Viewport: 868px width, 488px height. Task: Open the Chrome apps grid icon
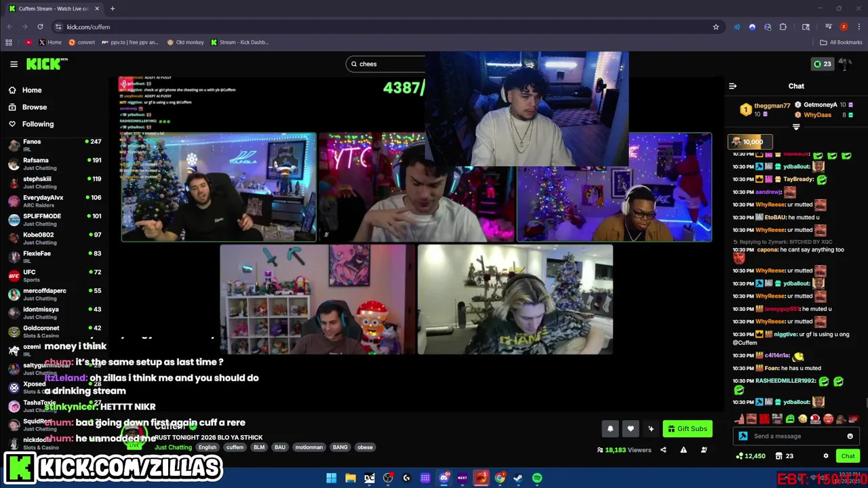point(8,42)
